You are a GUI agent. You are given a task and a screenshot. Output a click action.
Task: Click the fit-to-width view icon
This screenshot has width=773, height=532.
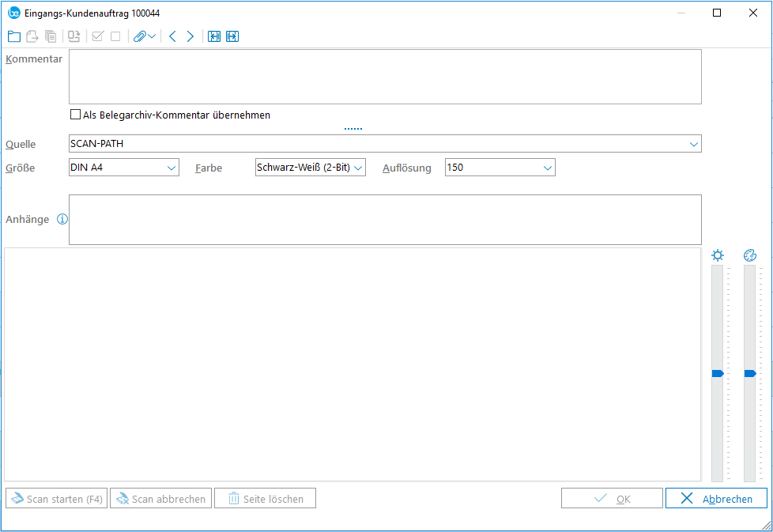coord(214,36)
